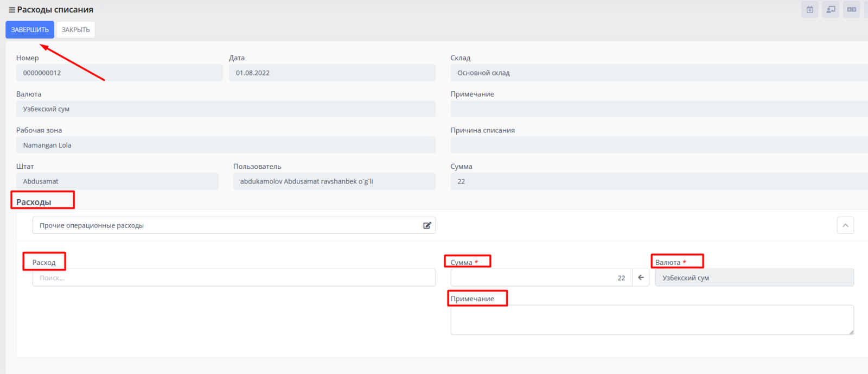This screenshot has width=868, height=374.
Task: Click the lower Примечание text area
Action: (x=651, y=320)
